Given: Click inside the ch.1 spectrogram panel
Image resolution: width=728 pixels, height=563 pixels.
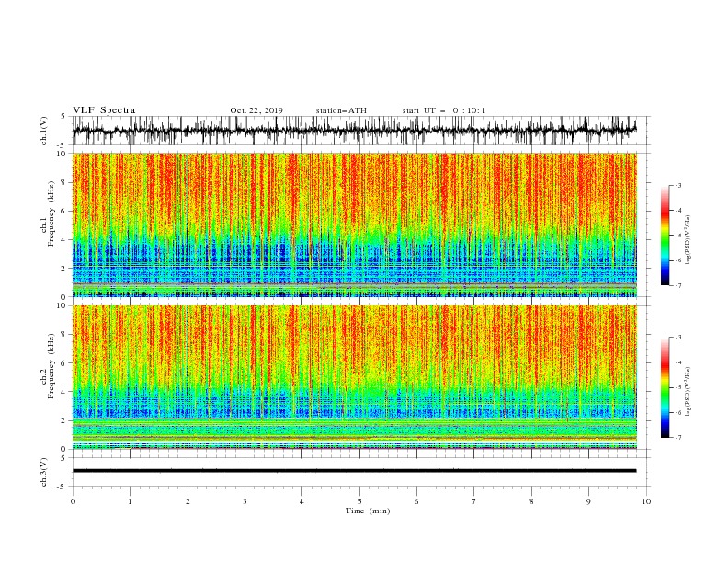Looking at the screenshot, I should pos(354,224).
